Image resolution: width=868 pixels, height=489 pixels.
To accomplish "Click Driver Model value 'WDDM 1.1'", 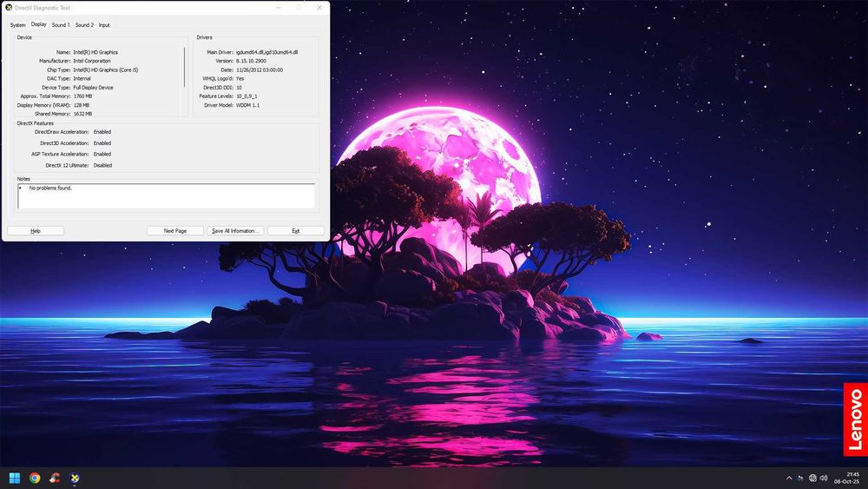I will point(247,105).
